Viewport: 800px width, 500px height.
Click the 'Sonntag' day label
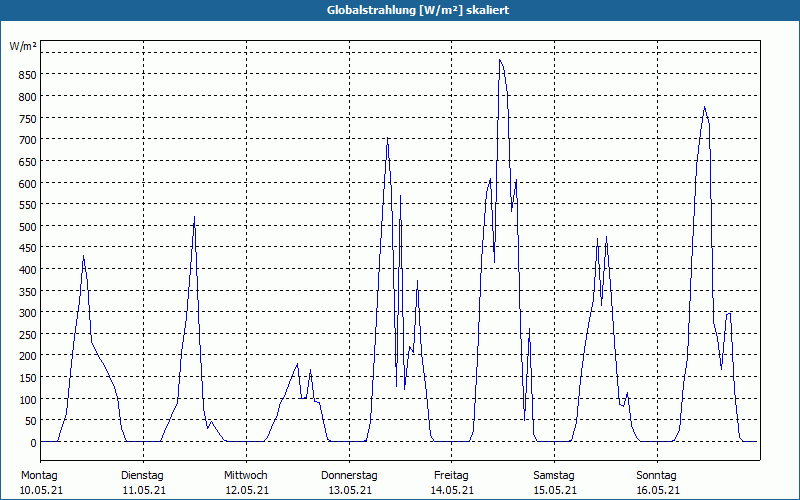[657, 476]
